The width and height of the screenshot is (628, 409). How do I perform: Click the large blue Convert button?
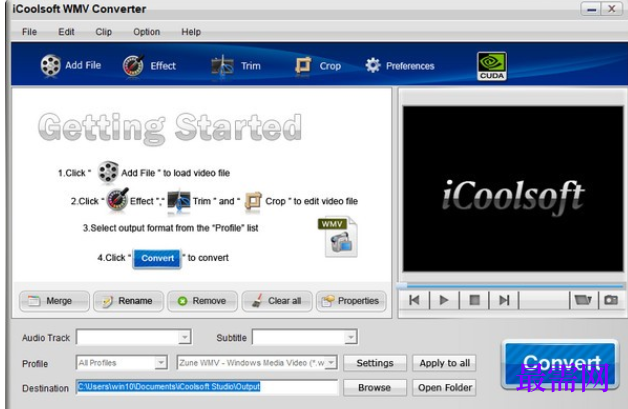pyautogui.click(x=560, y=365)
